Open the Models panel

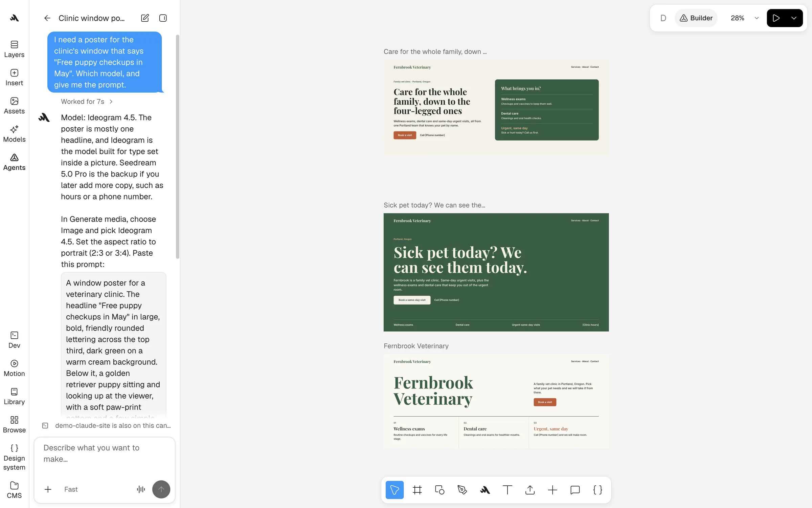[x=14, y=134]
